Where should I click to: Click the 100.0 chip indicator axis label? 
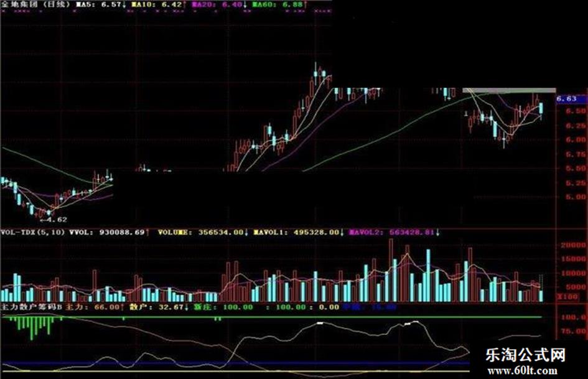click(573, 317)
